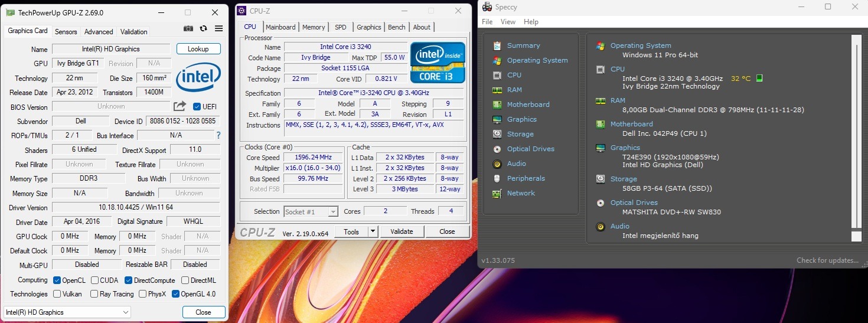The image size is (868, 323).
Task: Open the About tab in CPU-Z
Action: pos(422,27)
